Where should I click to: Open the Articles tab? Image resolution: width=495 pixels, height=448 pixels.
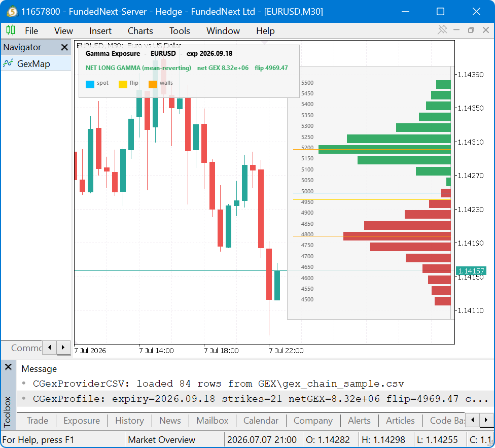click(400, 421)
